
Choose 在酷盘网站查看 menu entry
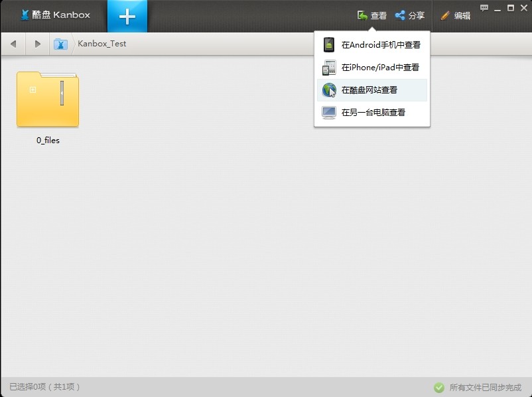pyautogui.click(x=372, y=90)
